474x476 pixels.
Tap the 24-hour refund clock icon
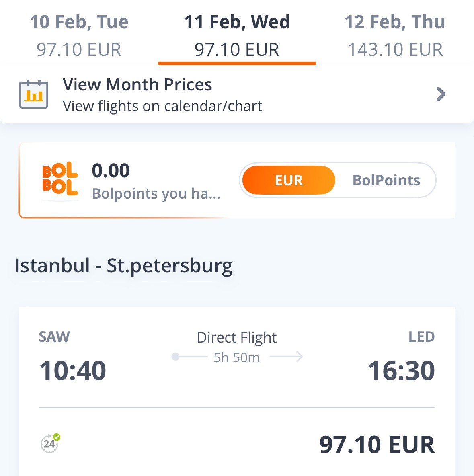tap(50, 443)
